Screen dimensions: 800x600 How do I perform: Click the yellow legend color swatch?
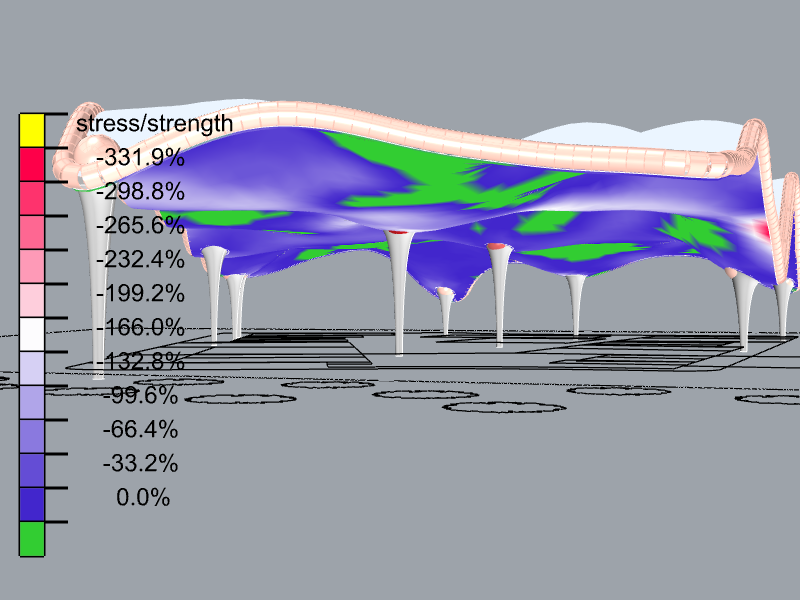(x=32, y=131)
